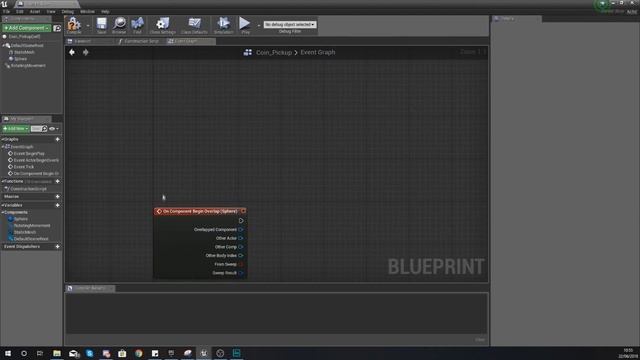Collapse DefaultSceneRoot in Components tree
The height and width of the screenshot is (360, 640).
coord(3,45)
